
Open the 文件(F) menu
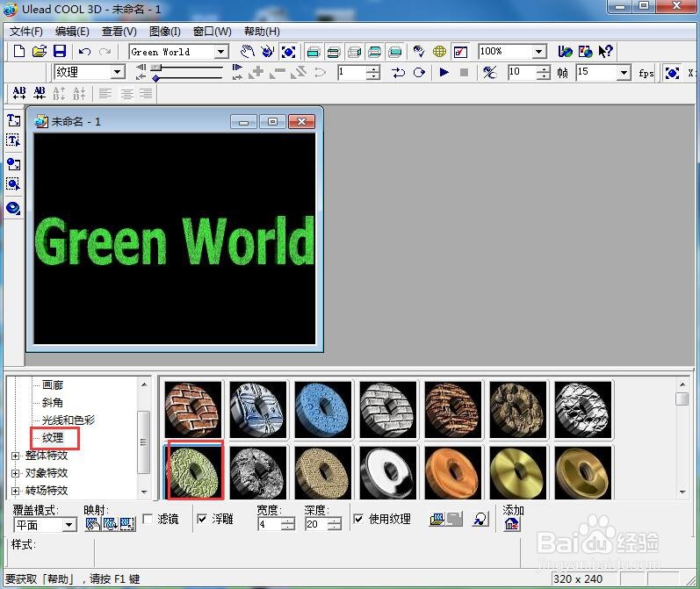(26, 32)
